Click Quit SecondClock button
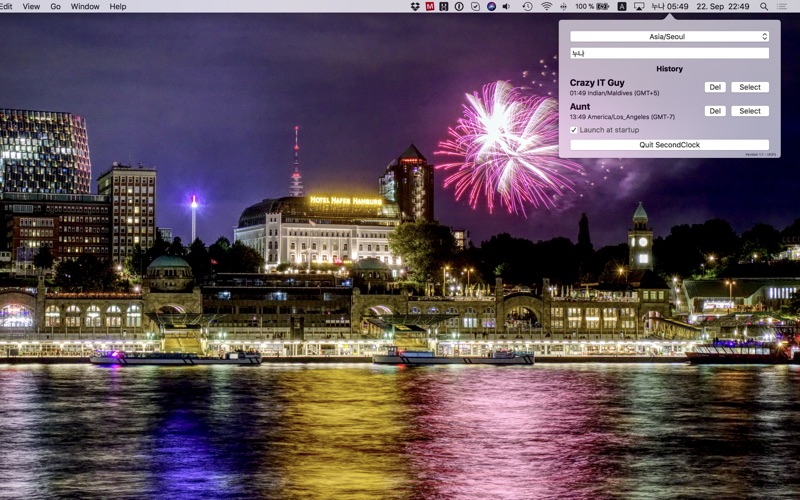Screen dimensions: 800x500 point(669,145)
